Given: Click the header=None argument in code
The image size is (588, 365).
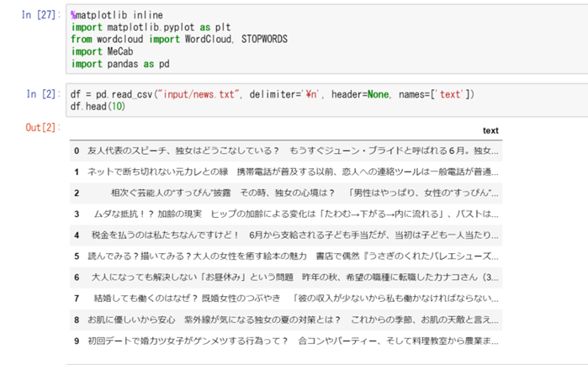Looking at the screenshot, I should click(360, 94).
